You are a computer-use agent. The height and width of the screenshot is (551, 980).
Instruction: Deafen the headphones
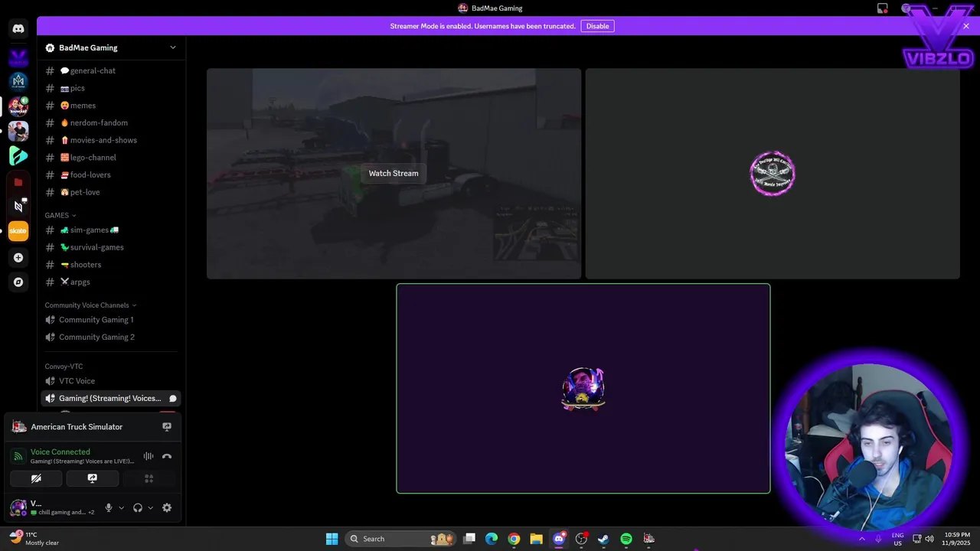(138, 507)
